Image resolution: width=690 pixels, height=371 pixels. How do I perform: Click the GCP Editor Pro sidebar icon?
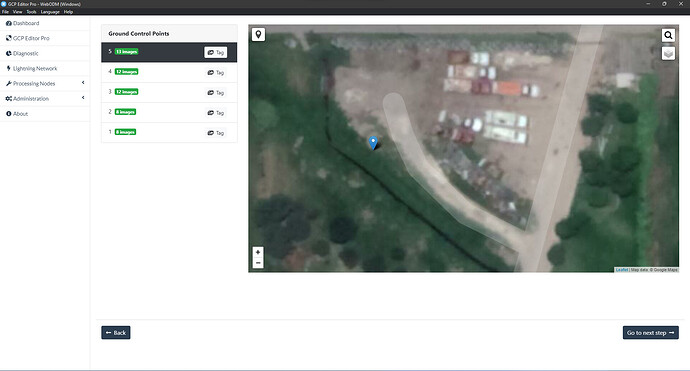coord(8,38)
